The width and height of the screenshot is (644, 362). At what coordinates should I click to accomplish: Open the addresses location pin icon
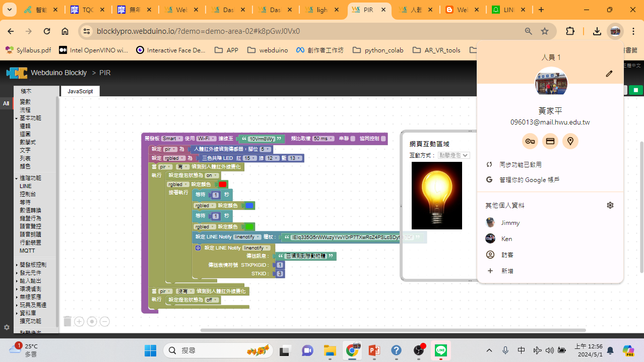point(570,142)
